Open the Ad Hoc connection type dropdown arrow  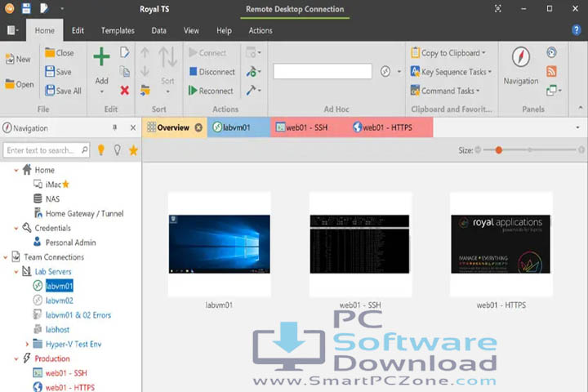[x=399, y=71]
